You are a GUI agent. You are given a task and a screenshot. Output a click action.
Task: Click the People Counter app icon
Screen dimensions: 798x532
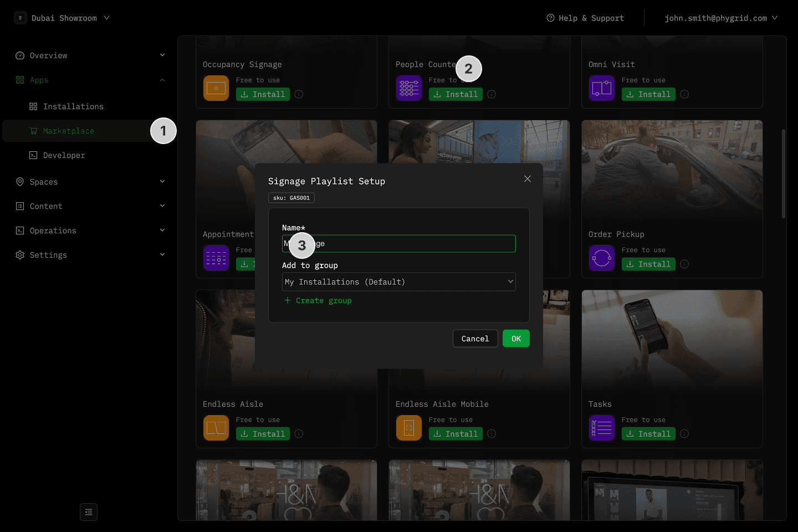point(409,88)
